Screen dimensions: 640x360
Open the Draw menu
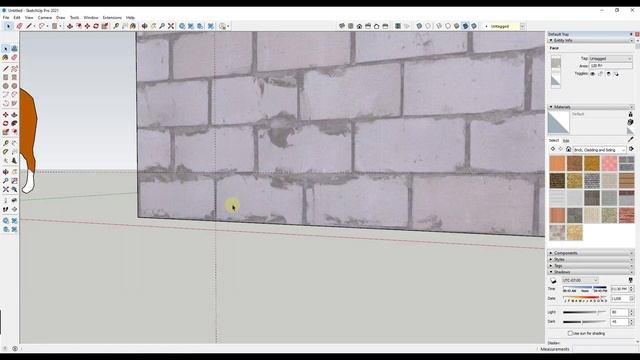pyautogui.click(x=60, y=18)
